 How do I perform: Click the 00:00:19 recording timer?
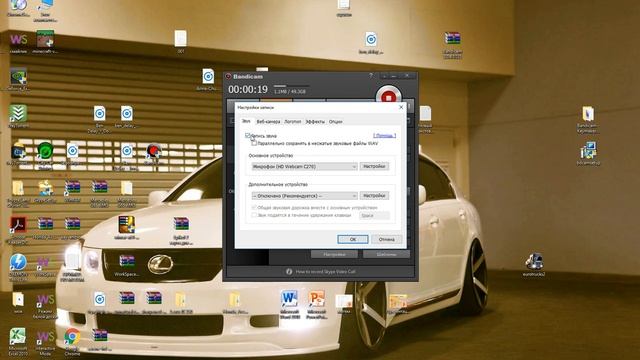[248, 89]
